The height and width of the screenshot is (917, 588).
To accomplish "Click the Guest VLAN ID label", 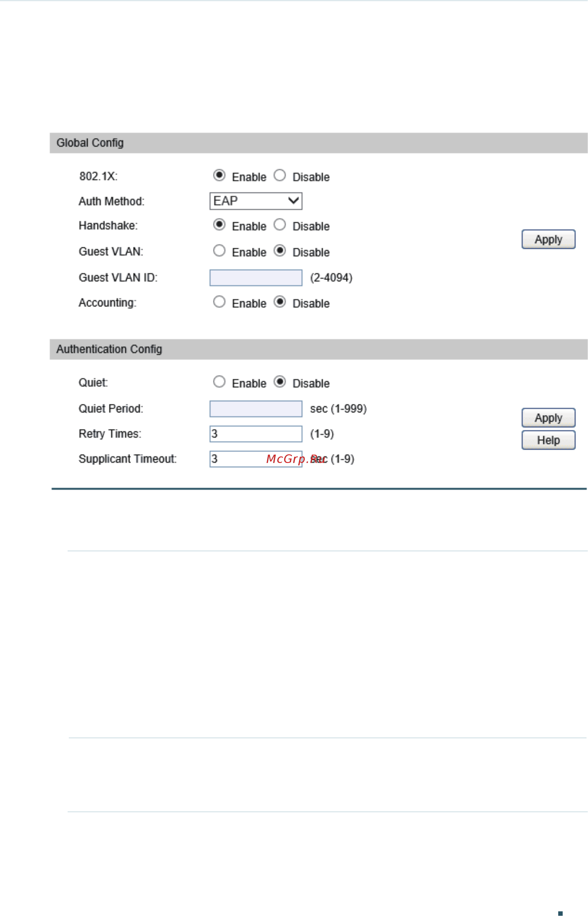I will click(118, 277).
